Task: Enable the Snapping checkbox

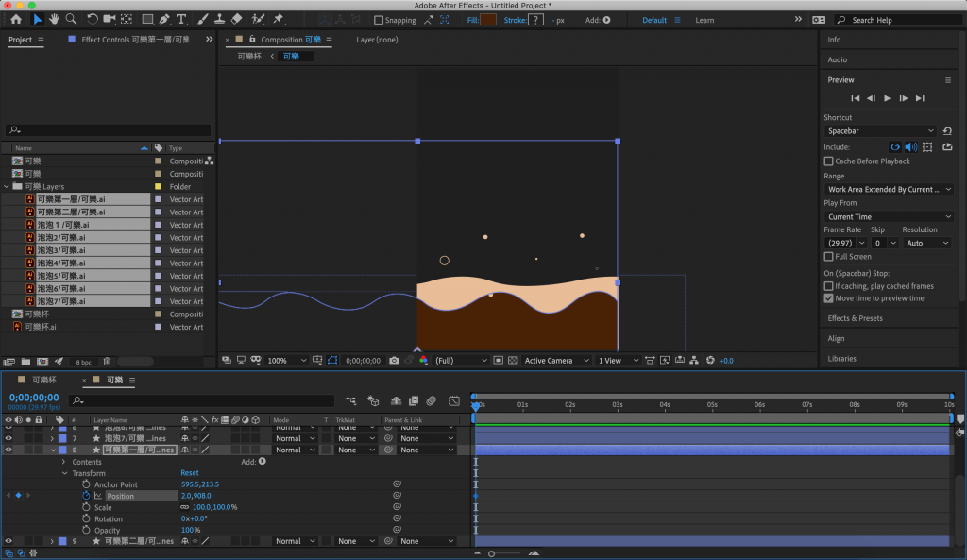Action: (379, 20)
